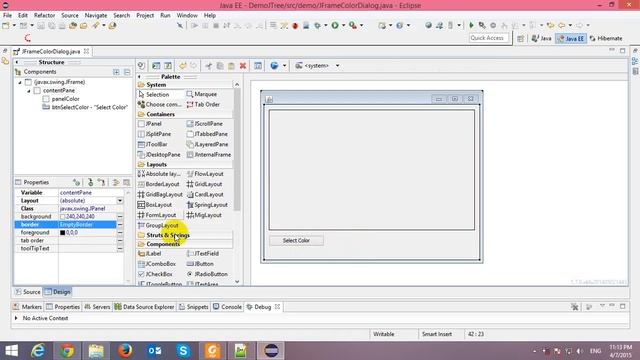The height and width of the screenshot is (360, 640).
Task: Open the Navigate menu
Action: coord(96,16)
